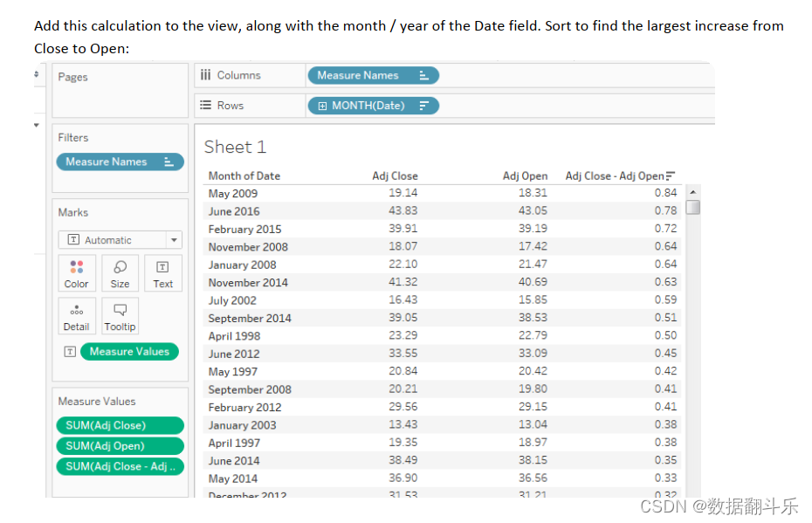Select the May 2014 row label
Image resolution: width=812 pixels, height=523 pixels.
coord(232,478)
